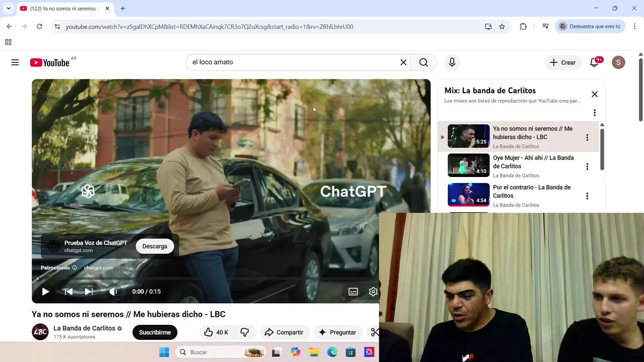Click the Demuestra que eres tú profile chip

(590, 26)
